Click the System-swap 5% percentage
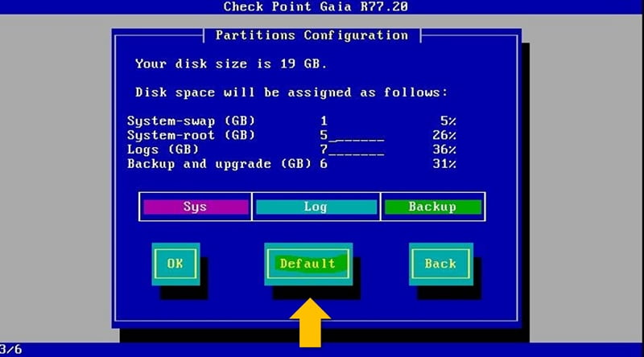The height and width of the screenshot is (357, 644). click(448, 121)
